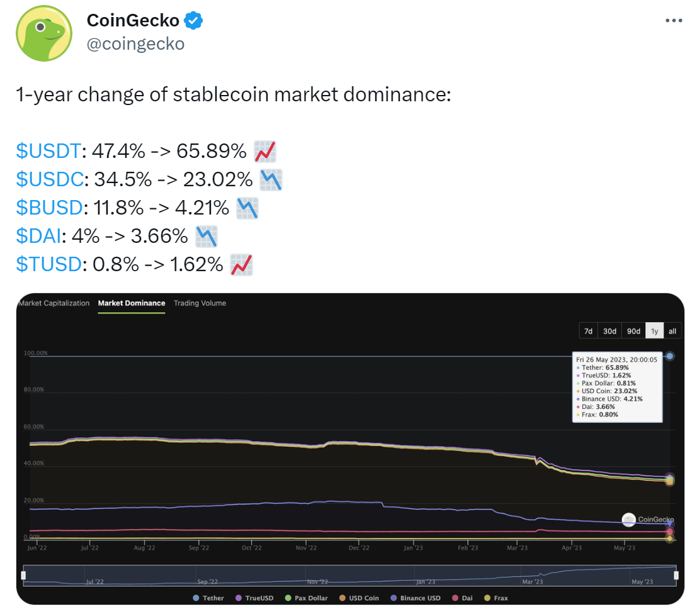Select the 7d time range button

[x=588, y=331]
